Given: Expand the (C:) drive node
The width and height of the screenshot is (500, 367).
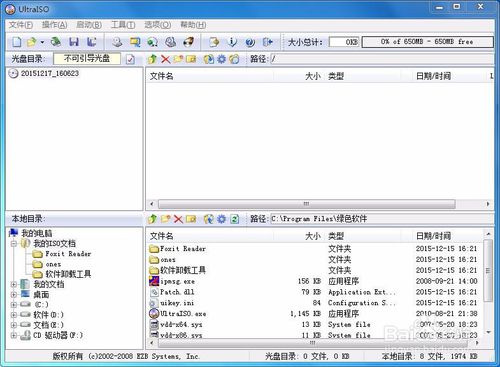Looking at the screenshot, I should coord(14,305).
